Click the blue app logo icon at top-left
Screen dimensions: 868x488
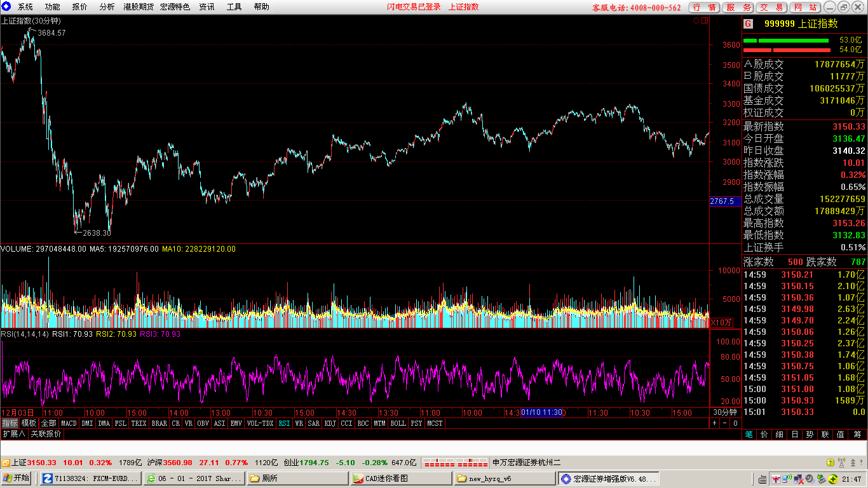tap(6, 7)
